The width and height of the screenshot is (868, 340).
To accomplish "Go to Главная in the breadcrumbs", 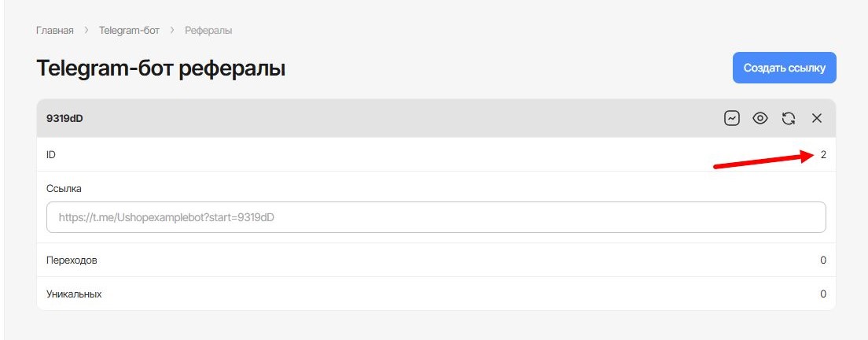I will [x=55, y=31].
